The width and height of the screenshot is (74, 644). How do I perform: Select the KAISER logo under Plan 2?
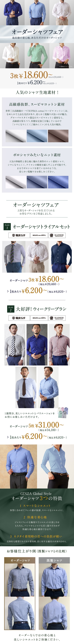tap(57, 318)
